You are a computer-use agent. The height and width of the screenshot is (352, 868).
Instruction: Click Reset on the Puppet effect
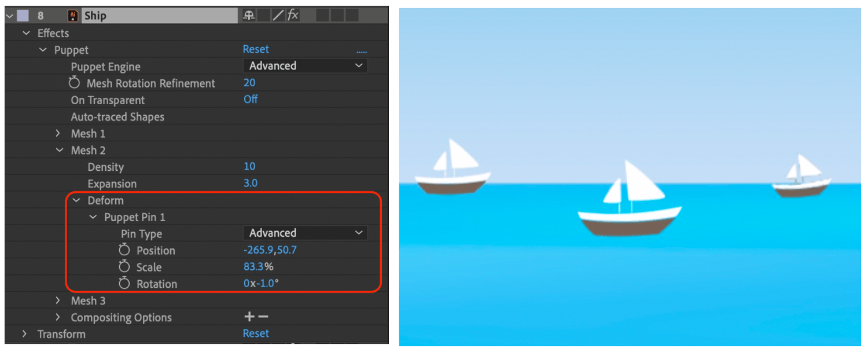(256, 49)
